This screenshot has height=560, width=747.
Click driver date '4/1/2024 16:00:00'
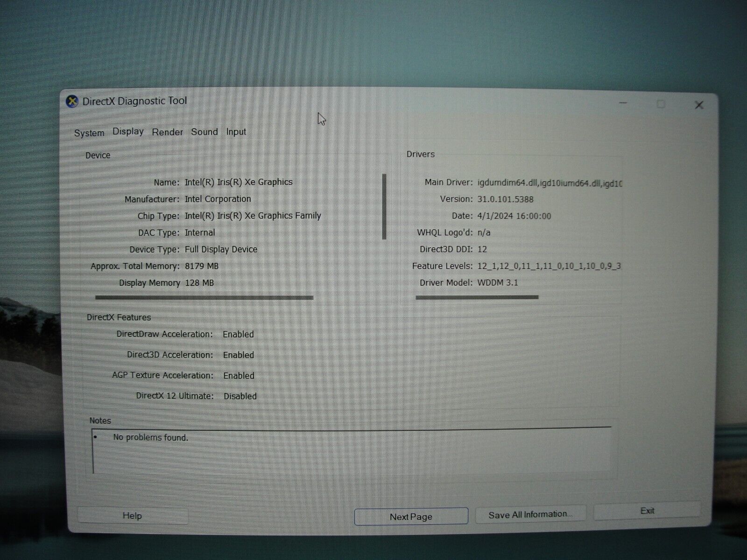(x=514, y=216)
